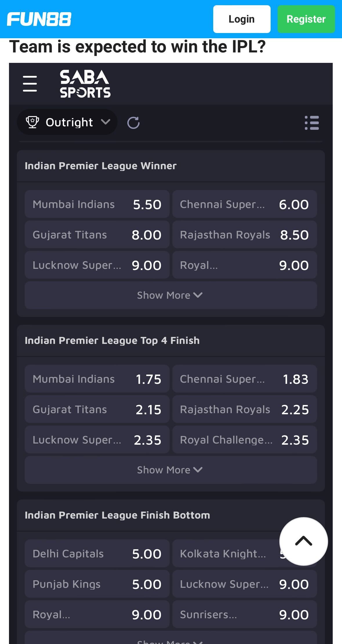Select Gujarat Titans odds in Top 4 Finish
Screen dimensions: 342x644
point(97,409)
